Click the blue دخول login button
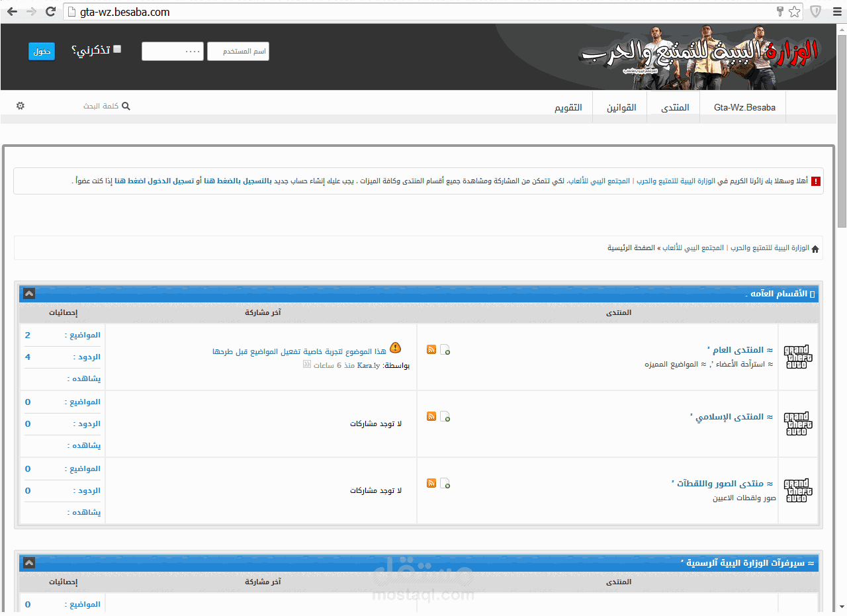The image size is (847, 616). pos(42,51)
